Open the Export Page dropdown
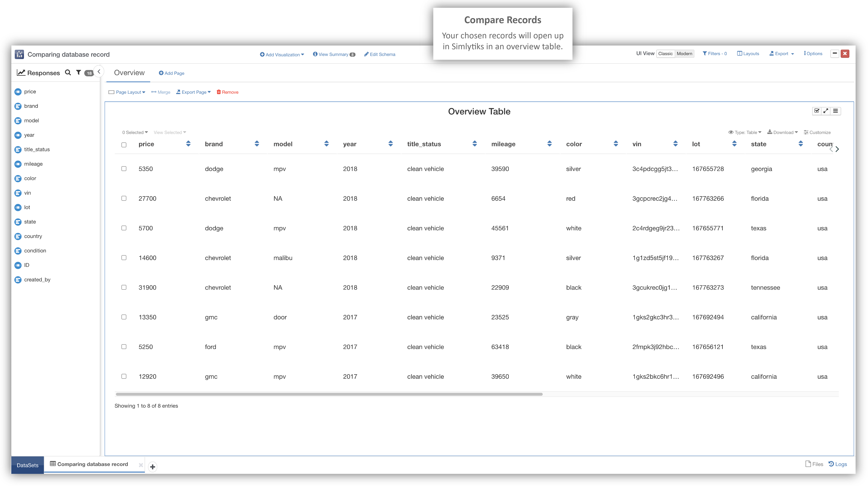 click(x=193, y=92)
